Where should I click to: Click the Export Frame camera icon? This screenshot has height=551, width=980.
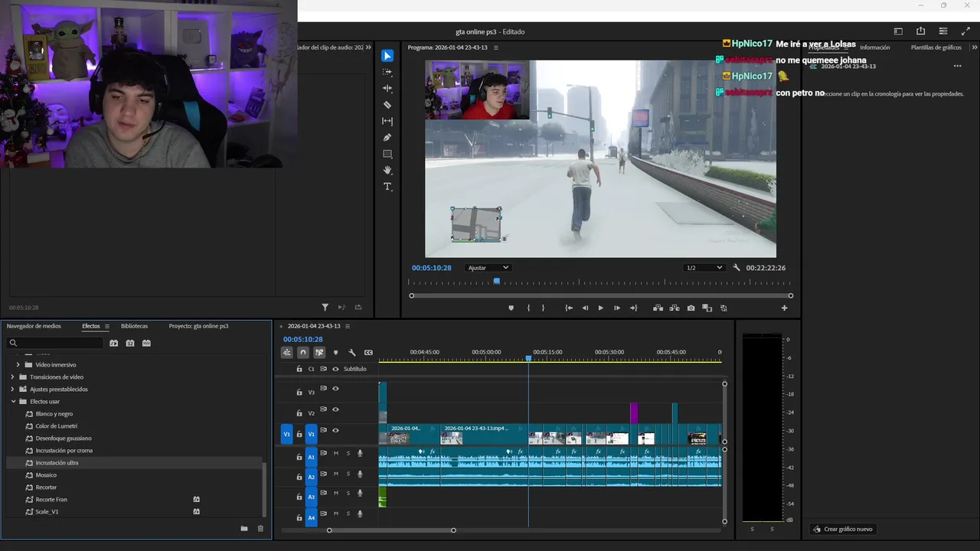(x=691, y=308)
